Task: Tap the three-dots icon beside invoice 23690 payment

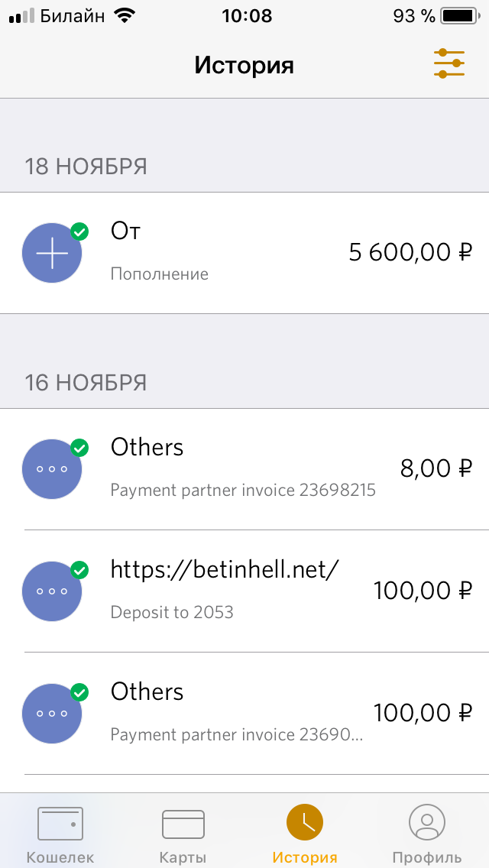Action: [x=52, y=714]
